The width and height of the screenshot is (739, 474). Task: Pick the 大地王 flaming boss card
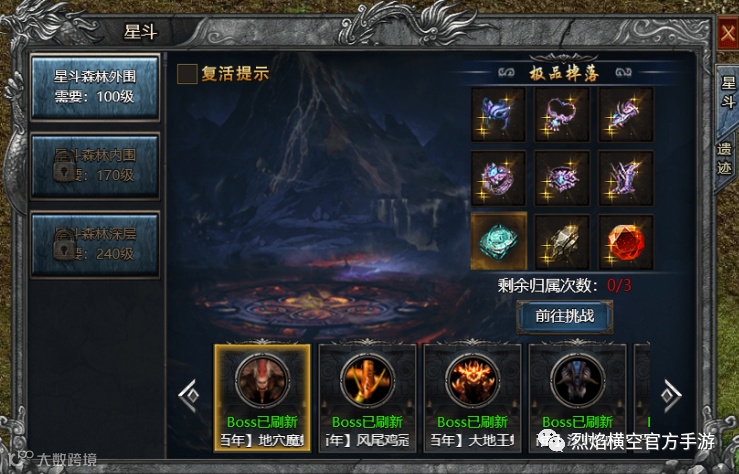pyautogui.click(x=473, y=398)
